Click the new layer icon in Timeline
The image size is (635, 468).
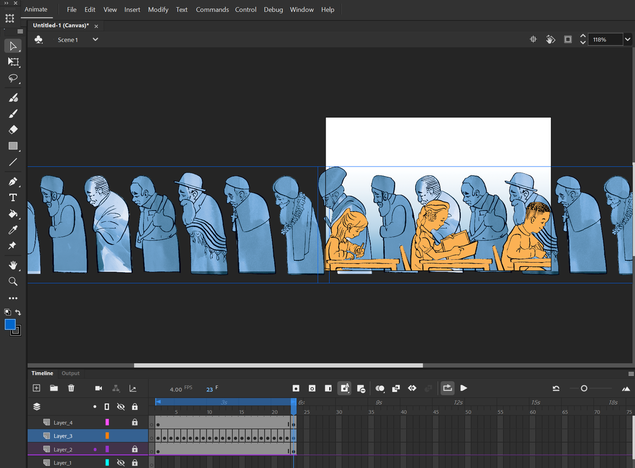tap(36, 388)
